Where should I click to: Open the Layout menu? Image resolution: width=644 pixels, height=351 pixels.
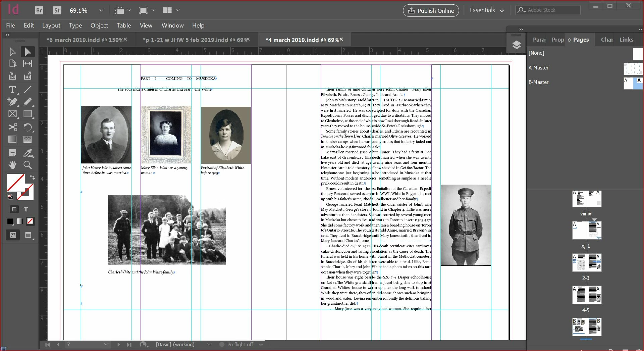tap(51, 26)
